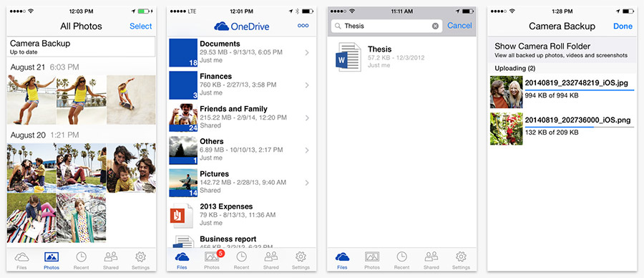
Task: Tap Files cloud tab in OneDrive list screen
Action: 182,261
